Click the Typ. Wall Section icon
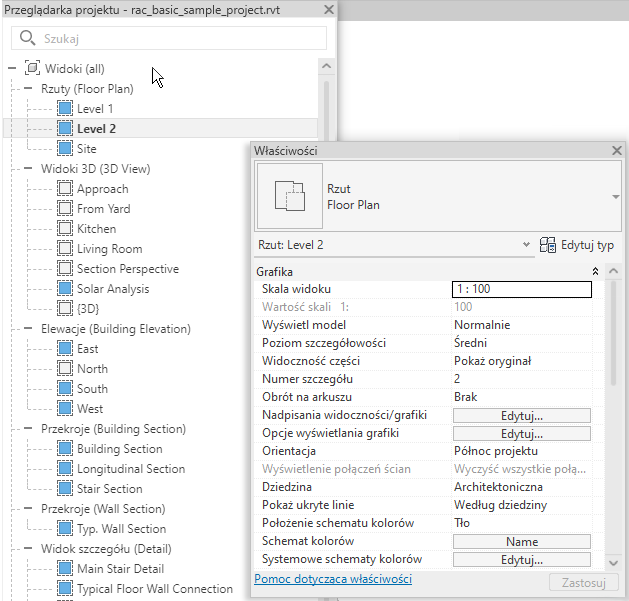 click(x=65, y=528)
